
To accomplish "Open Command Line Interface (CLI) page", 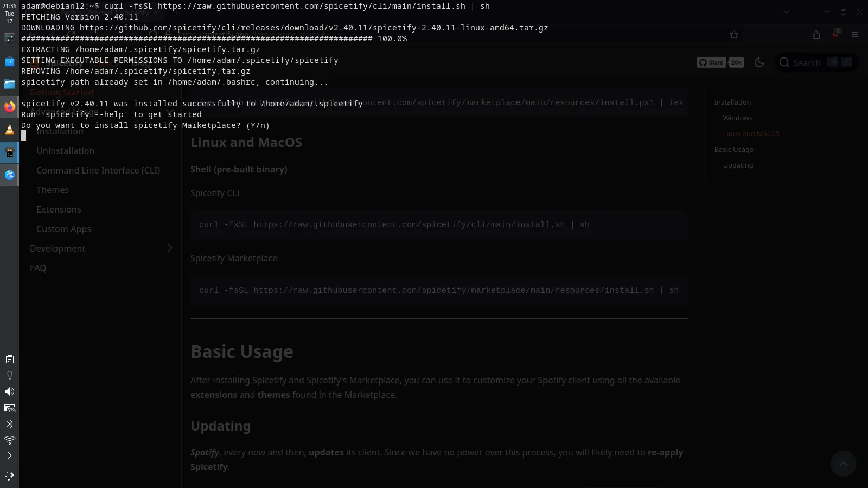I will [x=98, y=170].
